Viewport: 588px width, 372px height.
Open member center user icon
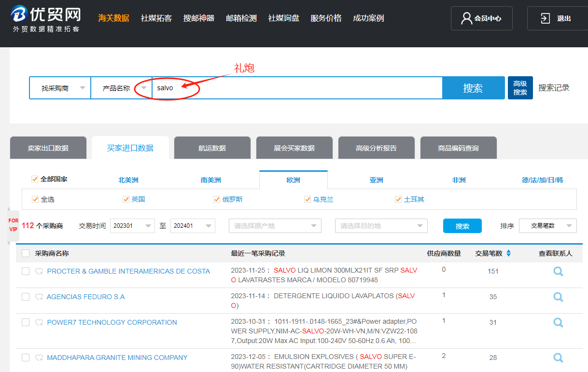[466, 18]
